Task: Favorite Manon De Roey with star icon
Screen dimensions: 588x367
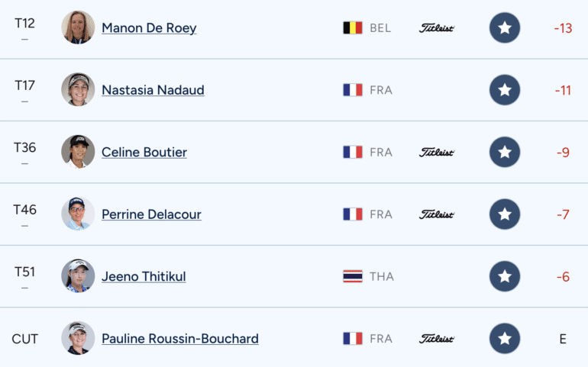Action: pos(504,28)
